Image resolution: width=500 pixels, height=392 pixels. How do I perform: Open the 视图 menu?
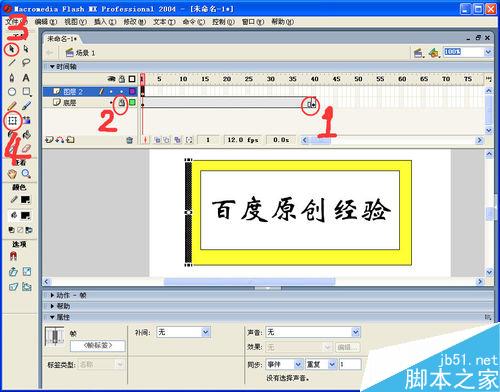(75, 22)
